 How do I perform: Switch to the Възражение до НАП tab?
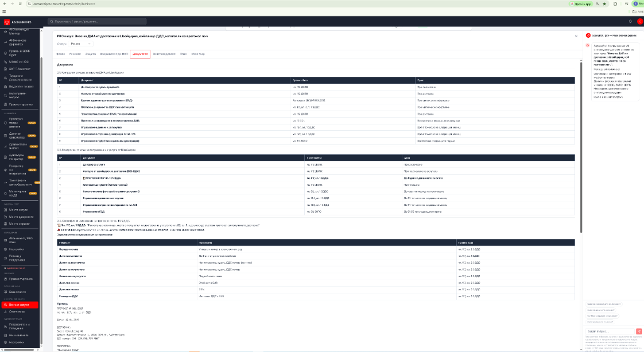114,54
